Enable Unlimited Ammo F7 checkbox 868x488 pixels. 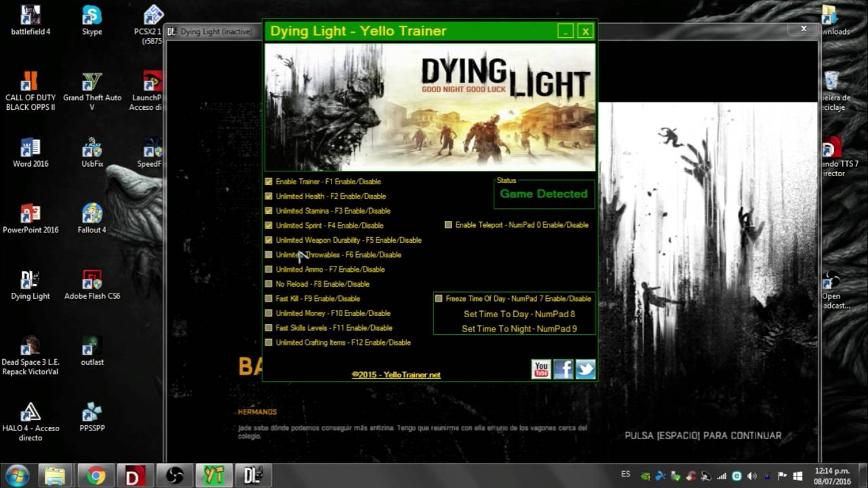269,269
